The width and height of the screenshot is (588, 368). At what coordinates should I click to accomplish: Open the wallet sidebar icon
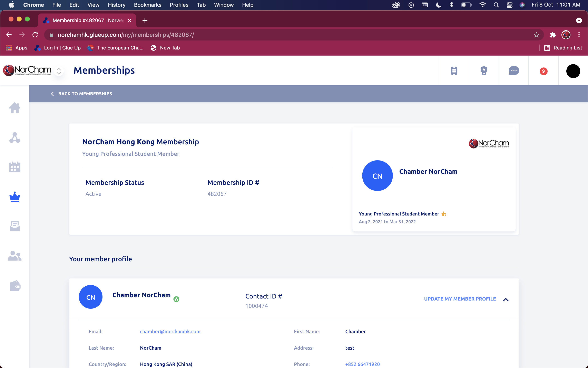click(x=15, y=286)
